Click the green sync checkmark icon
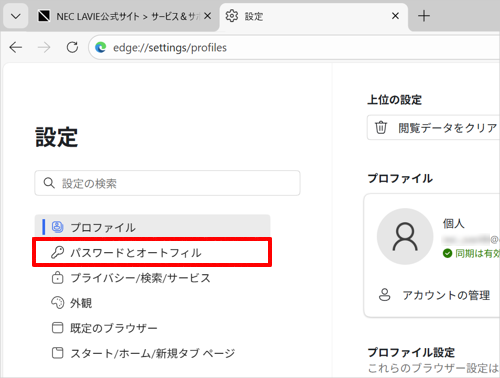The image size is (500, 378). pyautogui.click(x=447, y=253)
